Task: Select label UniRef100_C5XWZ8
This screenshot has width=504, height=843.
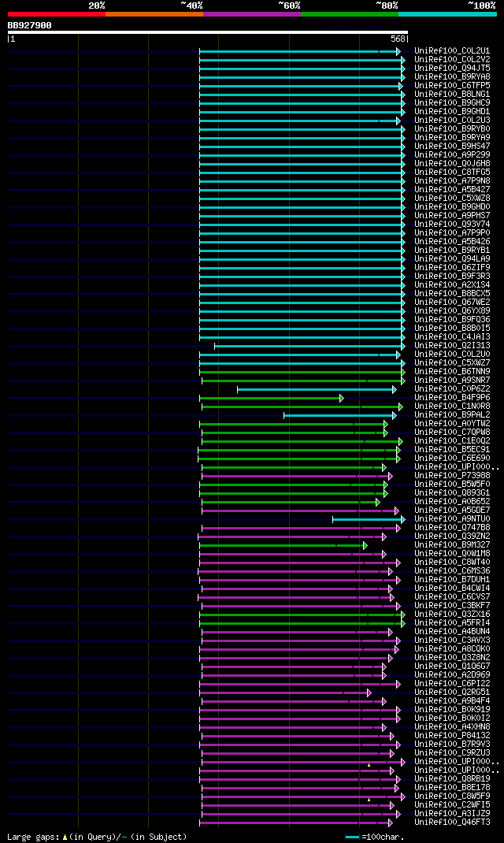Action: tap(452, 199)
